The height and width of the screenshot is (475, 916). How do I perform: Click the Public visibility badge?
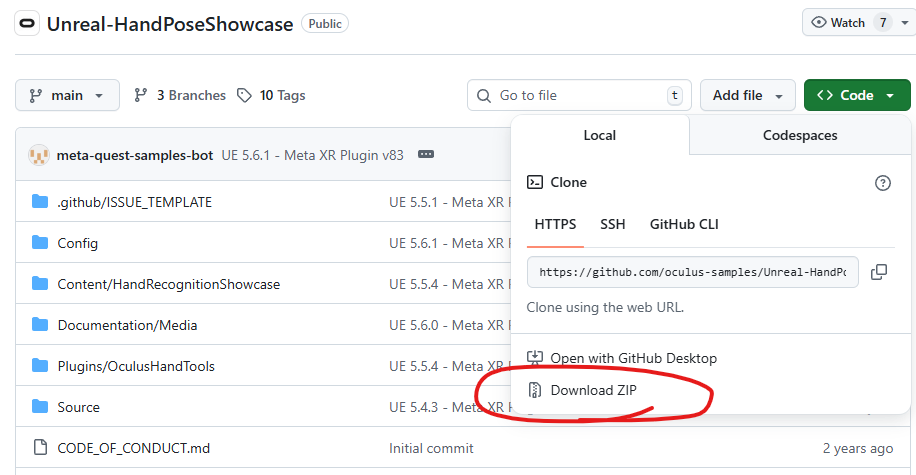(325, 24)
